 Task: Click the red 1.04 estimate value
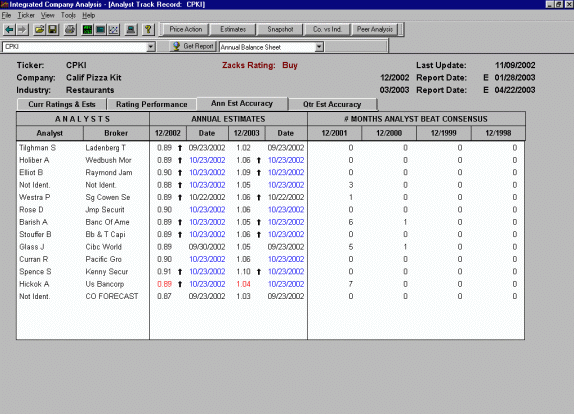[243, 284]
